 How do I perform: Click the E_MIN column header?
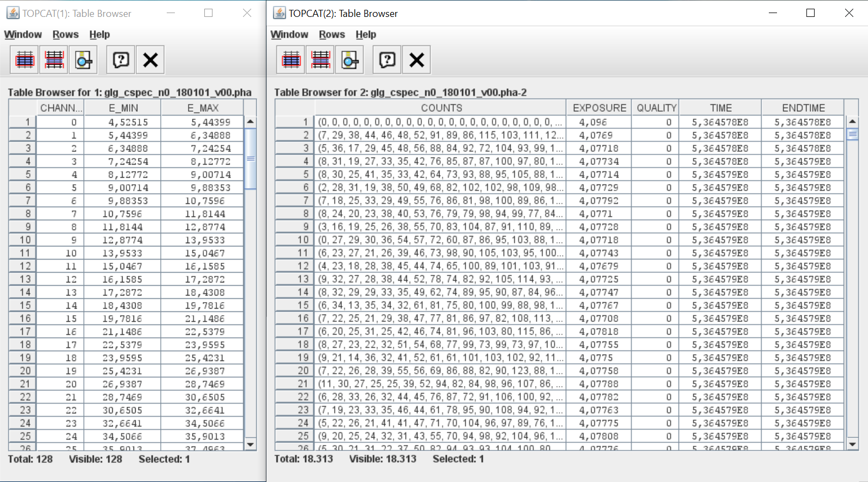coord(123,108)
